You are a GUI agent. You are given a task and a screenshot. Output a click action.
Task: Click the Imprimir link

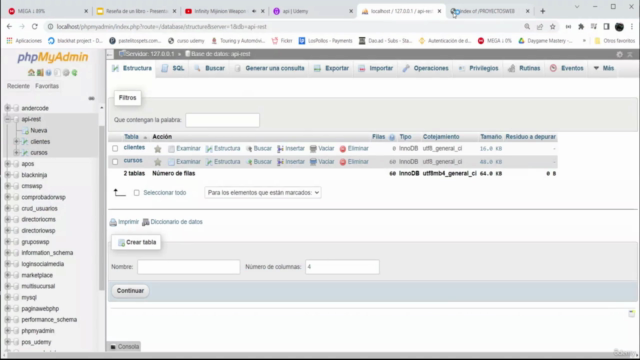(124, 222)
